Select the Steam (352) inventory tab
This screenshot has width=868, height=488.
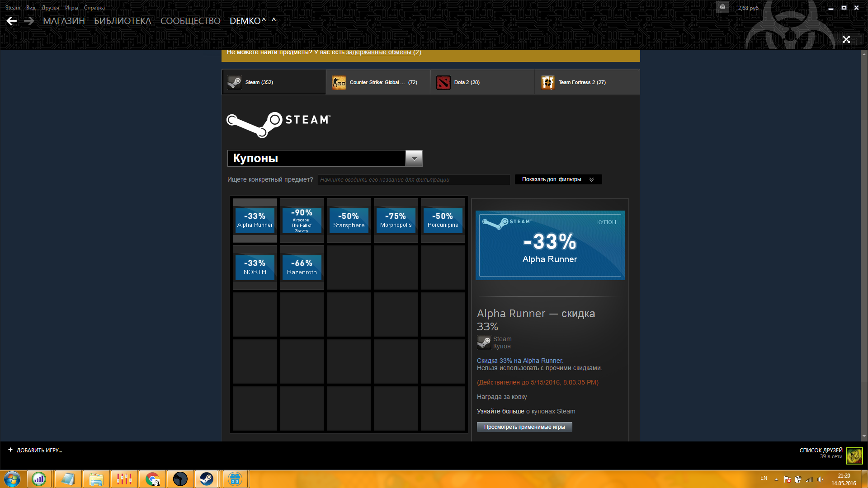(274, 82)
